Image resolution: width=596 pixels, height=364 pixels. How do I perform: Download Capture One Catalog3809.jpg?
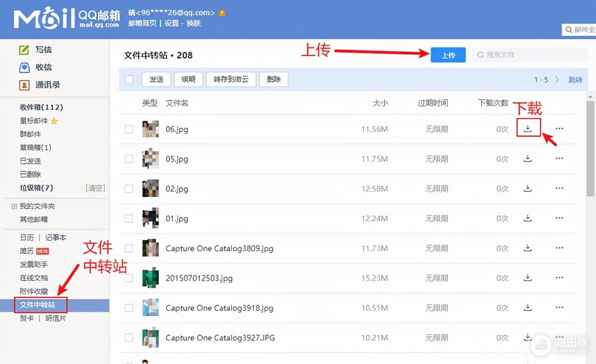click(528, 248)
